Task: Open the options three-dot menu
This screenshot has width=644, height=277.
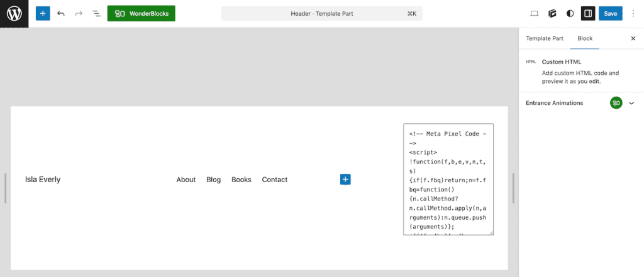Action: tap(633, 14)
